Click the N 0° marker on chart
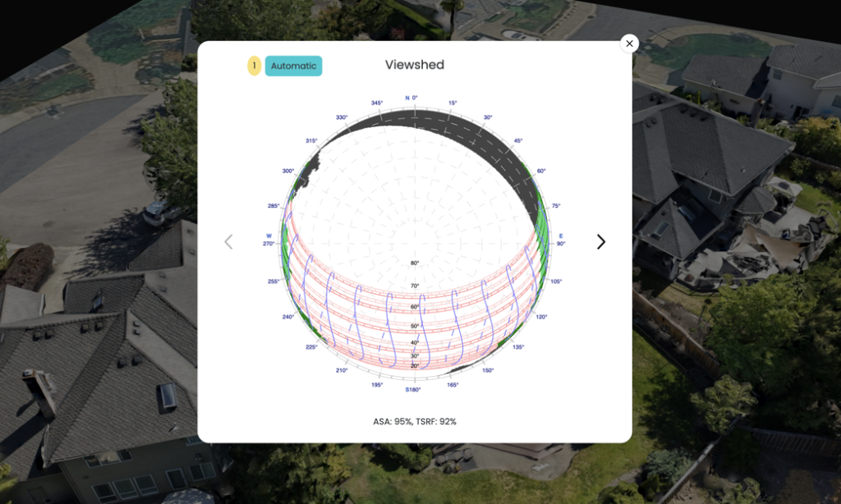 [411, 98]
